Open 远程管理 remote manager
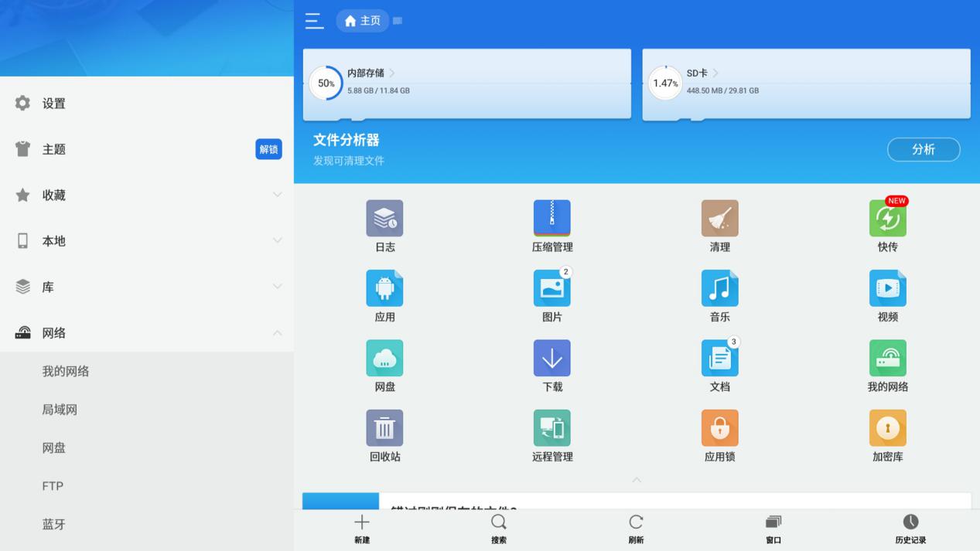This screenshot has width=980, height=551. [552, 428]
